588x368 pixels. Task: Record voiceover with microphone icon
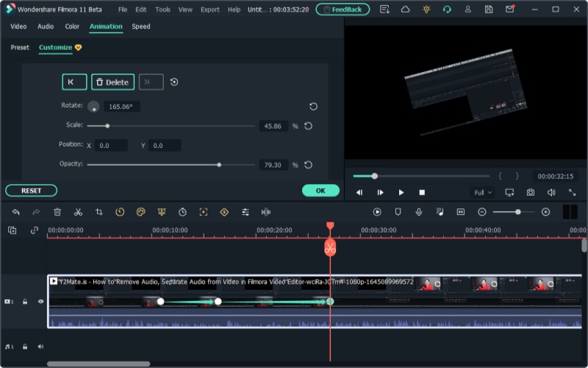coord(419,212)
